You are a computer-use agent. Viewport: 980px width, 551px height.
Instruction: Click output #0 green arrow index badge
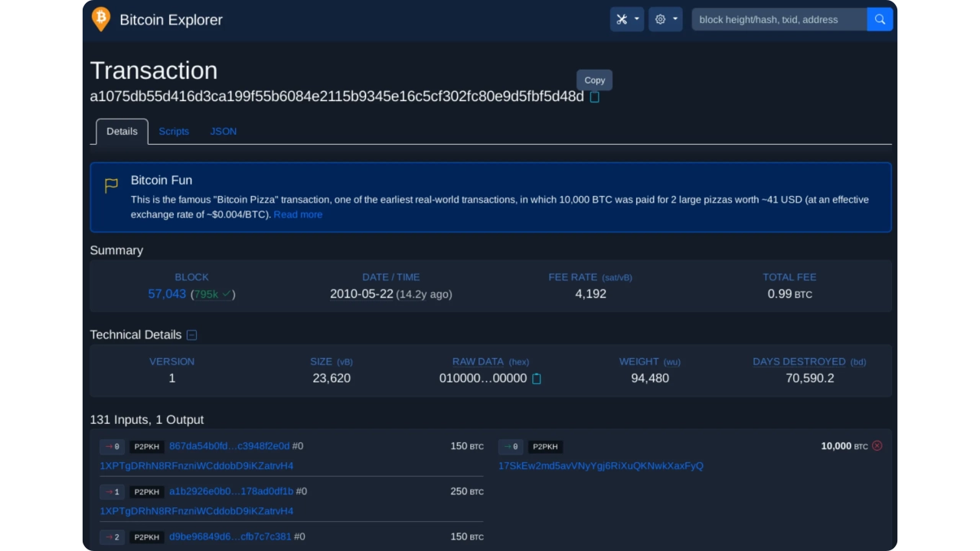[511, 446]
